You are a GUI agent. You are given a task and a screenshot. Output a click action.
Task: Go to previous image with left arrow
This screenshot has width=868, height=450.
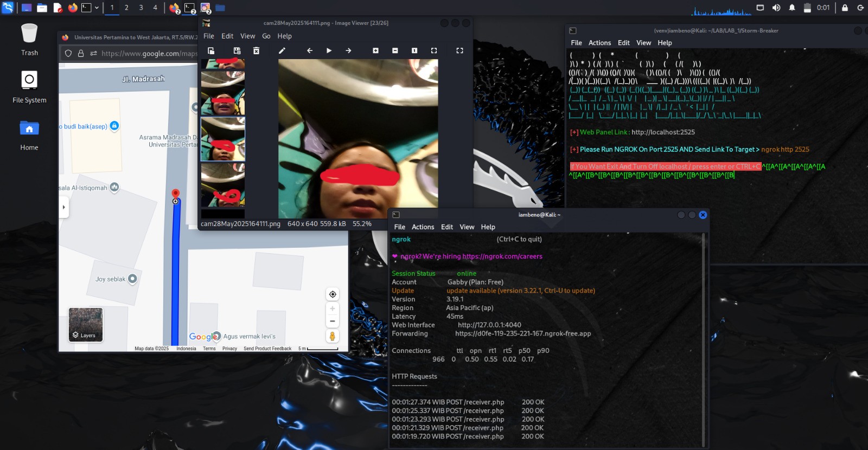(x=310, y=50)
